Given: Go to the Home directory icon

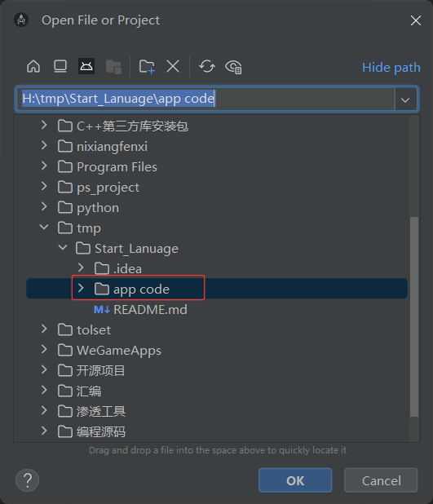Looking at the screenshot, I should tap(33, 67).
